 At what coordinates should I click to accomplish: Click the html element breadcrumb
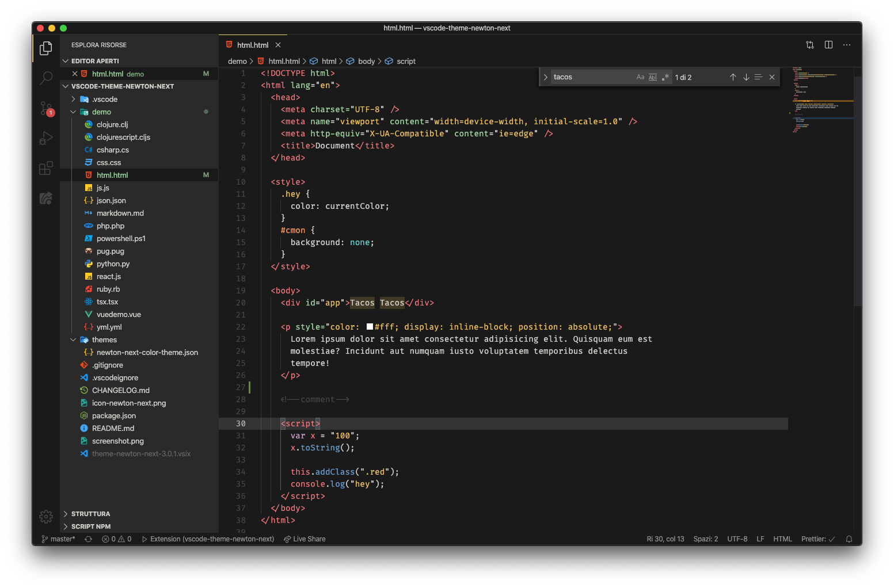pos(324,61)
